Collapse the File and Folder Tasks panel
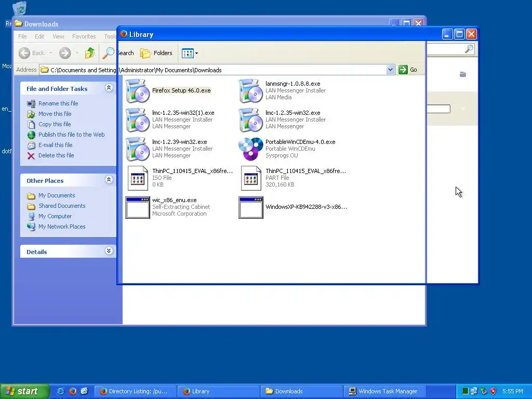This screenshot has height=399, width=532. click(109, 88)
